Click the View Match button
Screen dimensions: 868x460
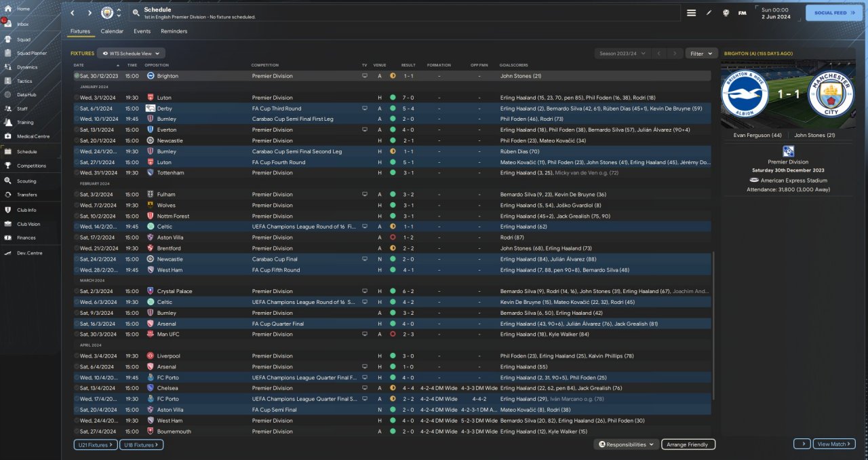point(833,444)
